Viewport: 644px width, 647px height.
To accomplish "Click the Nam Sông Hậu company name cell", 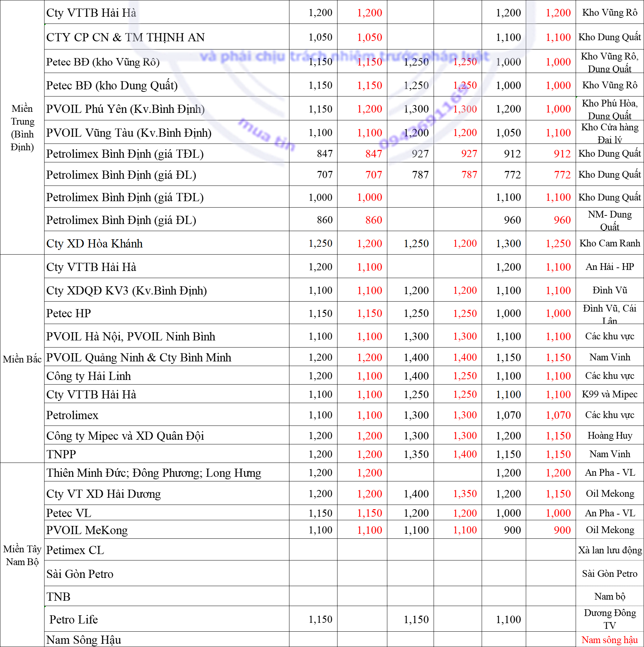I will pyautogui.click(x=167, y=640).
